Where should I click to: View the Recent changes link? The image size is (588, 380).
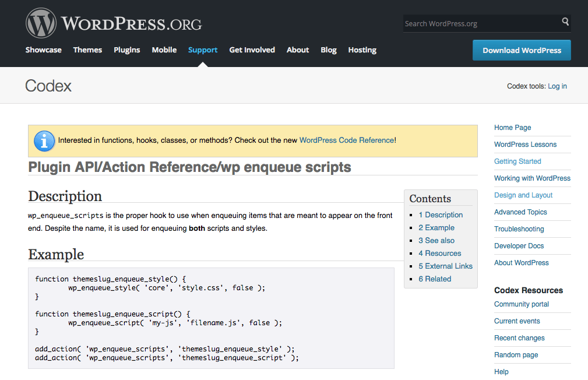coord(519,338)
